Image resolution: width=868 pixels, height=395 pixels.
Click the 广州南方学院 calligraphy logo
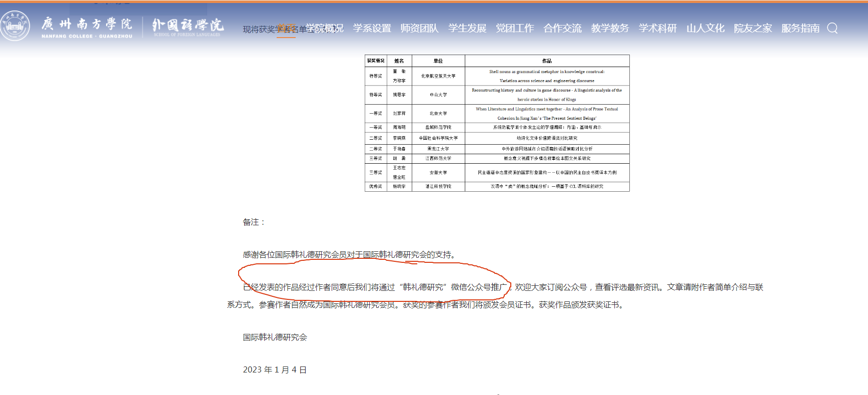(x=87, y=27)
